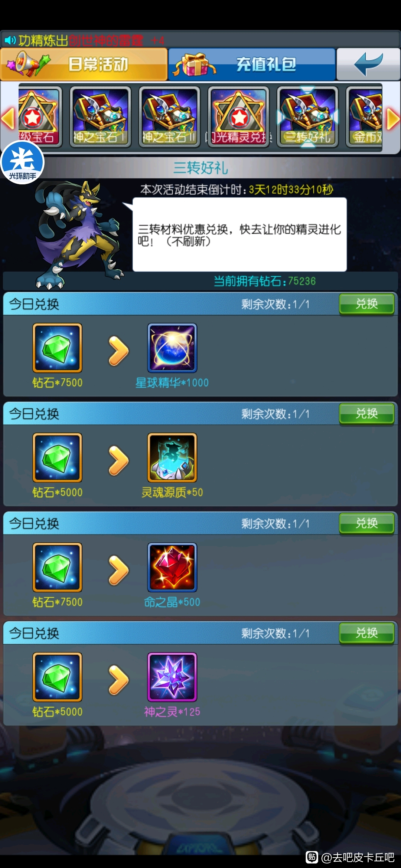Exchange diamonds for 命之晶*500
401x868 pixels.
(367, 523)
